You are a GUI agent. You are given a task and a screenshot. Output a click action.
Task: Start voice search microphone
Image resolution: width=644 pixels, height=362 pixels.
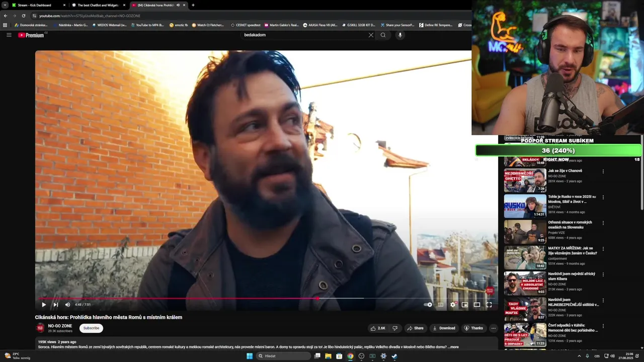400,35
